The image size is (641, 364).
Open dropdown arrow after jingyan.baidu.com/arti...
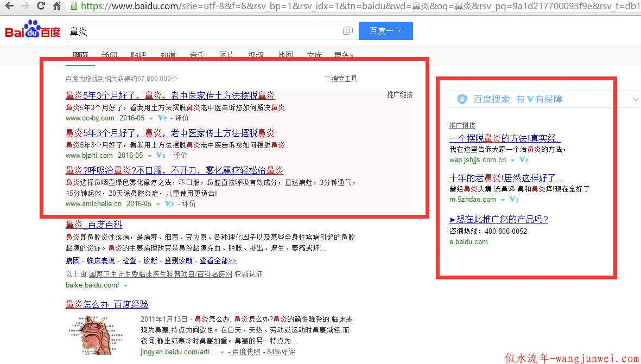point(222,352)
